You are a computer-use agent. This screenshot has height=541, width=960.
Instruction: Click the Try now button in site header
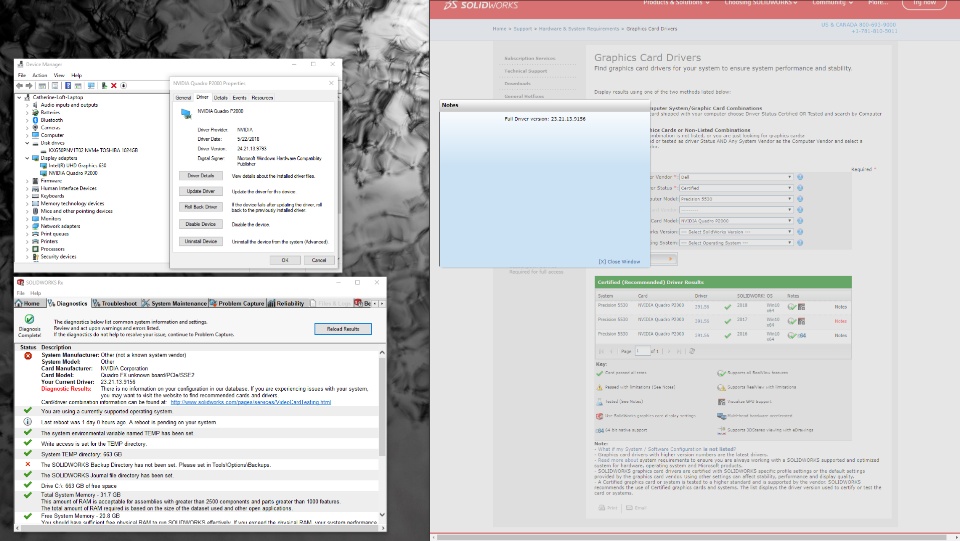coord(924,3)
